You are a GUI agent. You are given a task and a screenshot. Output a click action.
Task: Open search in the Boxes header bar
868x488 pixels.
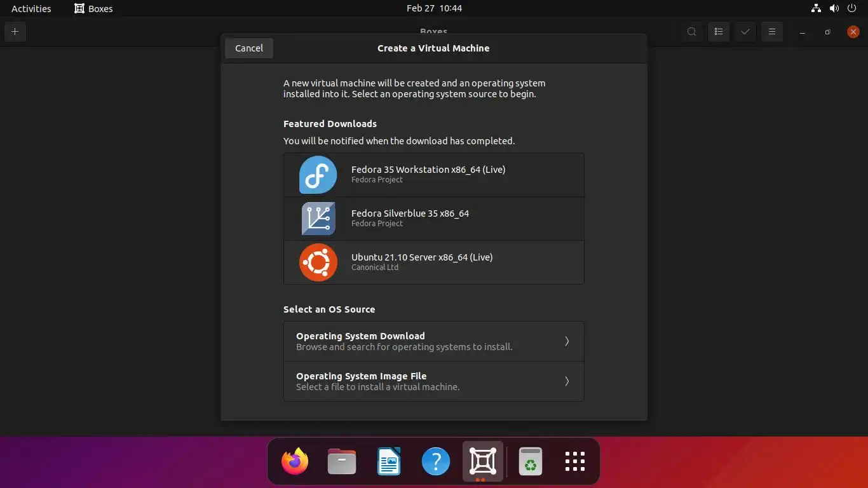click(x=692, y=32)
